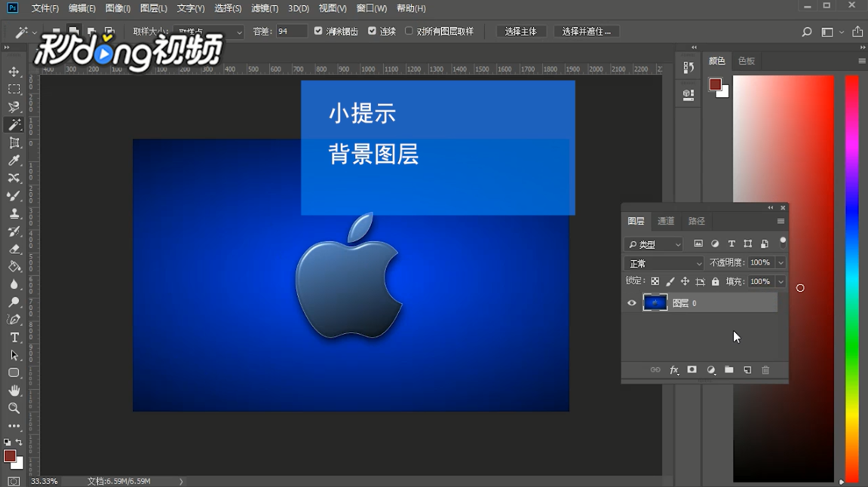Select the Magic Wand tool in toolbox
Viewport: 868px width, 487px height.
tap(14, 125)
